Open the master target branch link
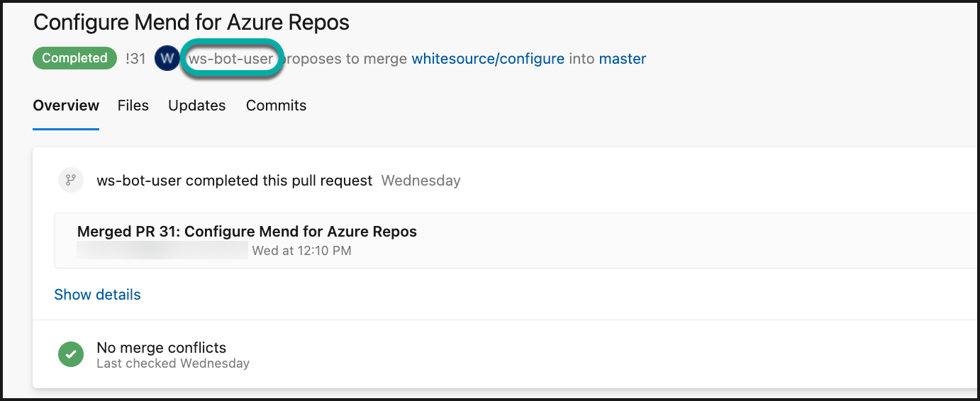This screenshot has height=401, width=980. pos(622,59)
